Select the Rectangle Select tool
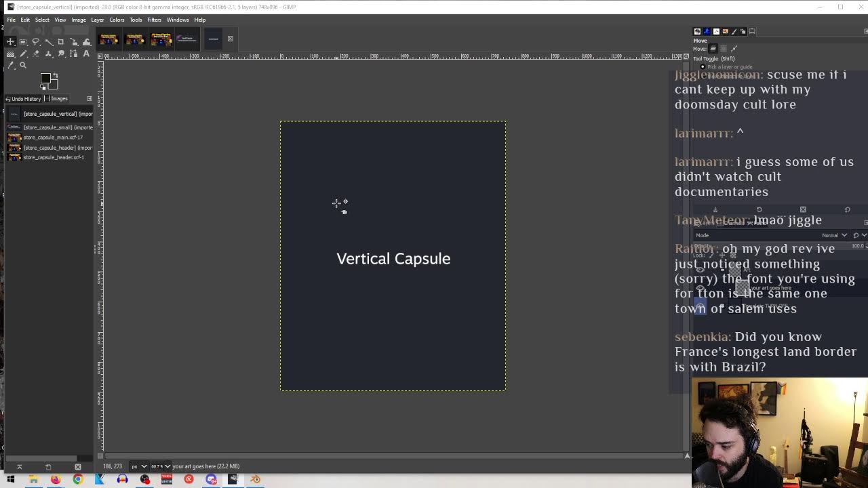Screen dimensions: 868x488 (x=23, y=42)
